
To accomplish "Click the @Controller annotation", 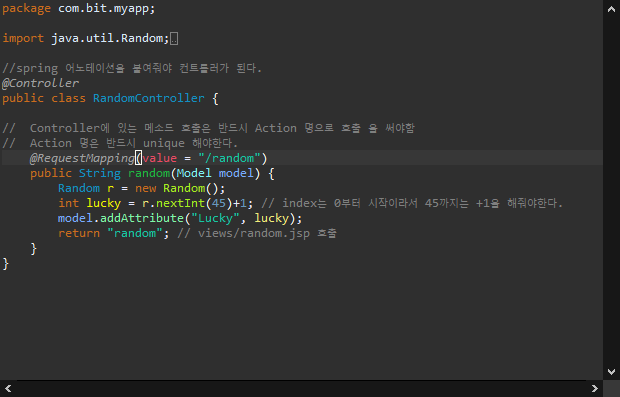I will tap(40, 83).
